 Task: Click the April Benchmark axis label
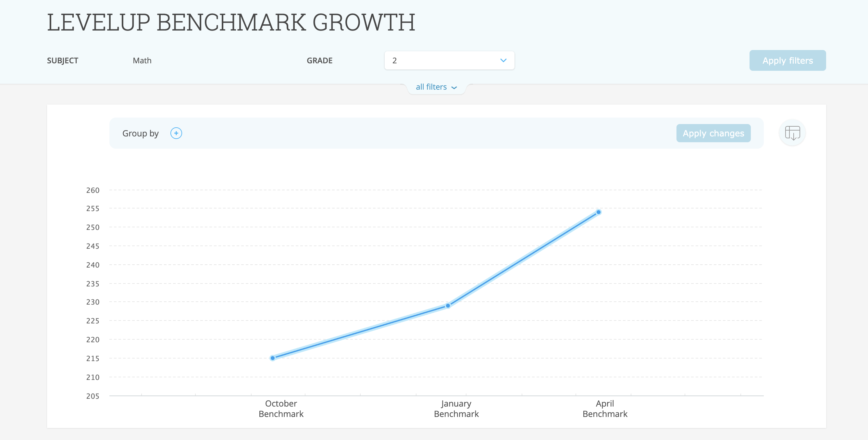pyautogui.click(x=605, y=409)
